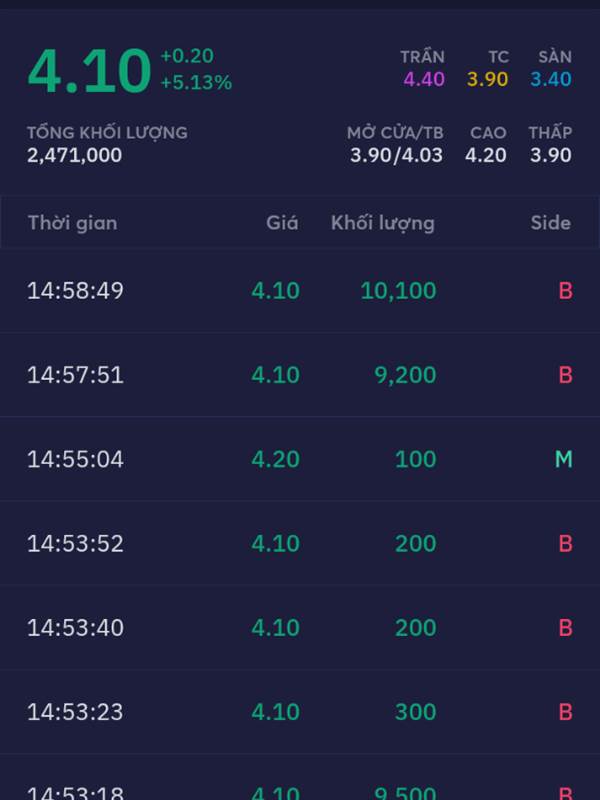The width and height of the screenshot is (600, 800).
Task: Click the TC reference price 3.90
Action: pos(488,79)
